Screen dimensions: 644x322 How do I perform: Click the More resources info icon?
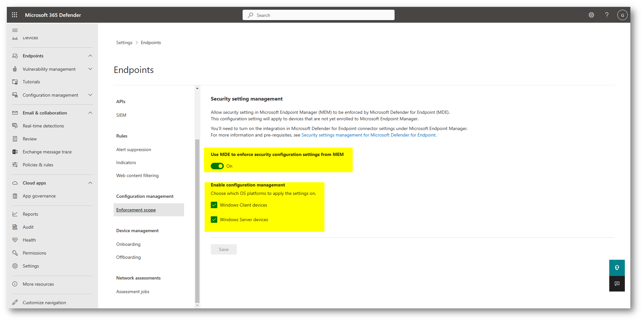(15, 284)
